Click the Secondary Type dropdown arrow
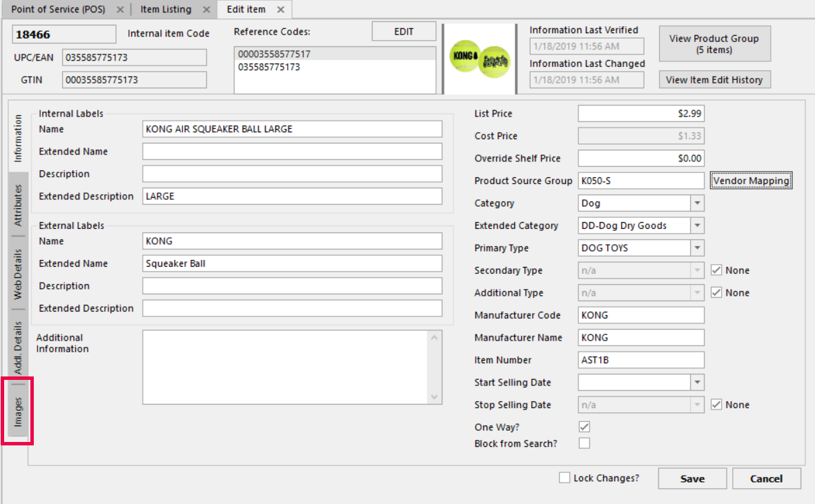 (x=697, y=270)
